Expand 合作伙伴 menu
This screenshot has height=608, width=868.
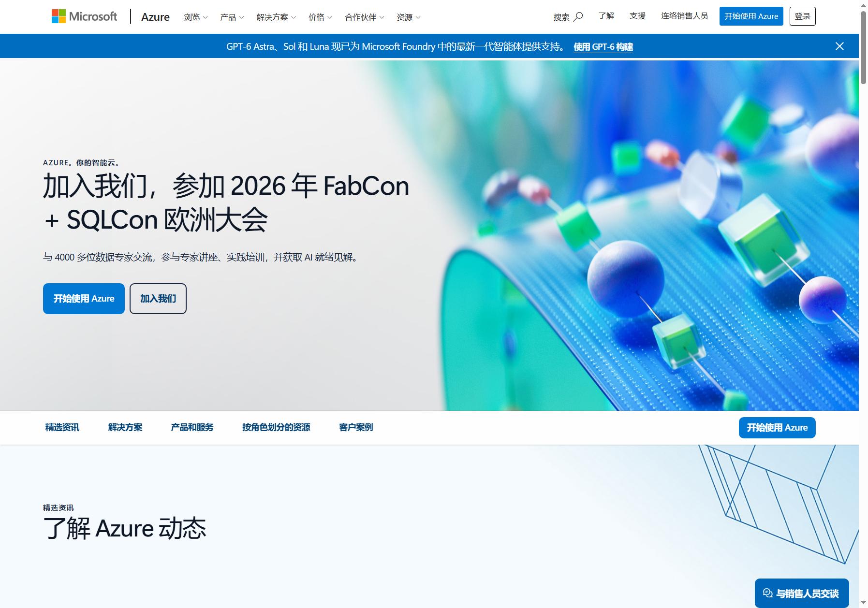pyautogui.click(x=364, y=17)
